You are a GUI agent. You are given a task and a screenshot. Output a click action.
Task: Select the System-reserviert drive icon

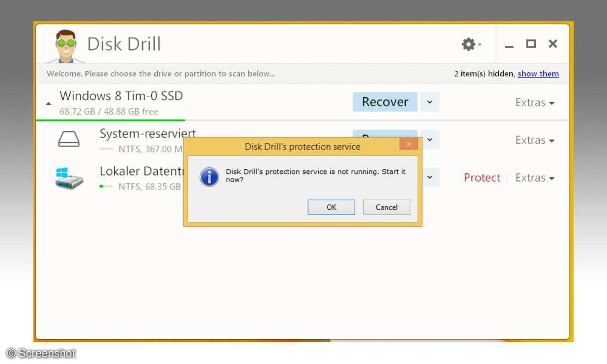(x=69, y=139)
